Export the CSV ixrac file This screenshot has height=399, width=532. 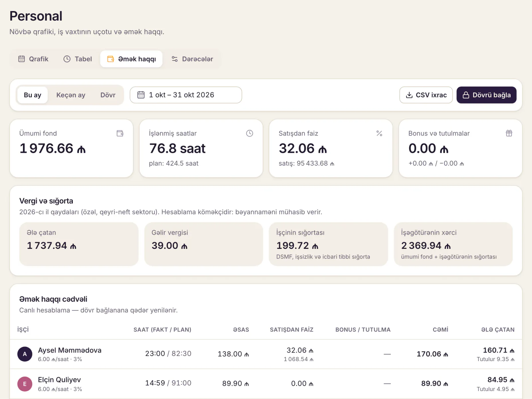(x=426, y=95)
